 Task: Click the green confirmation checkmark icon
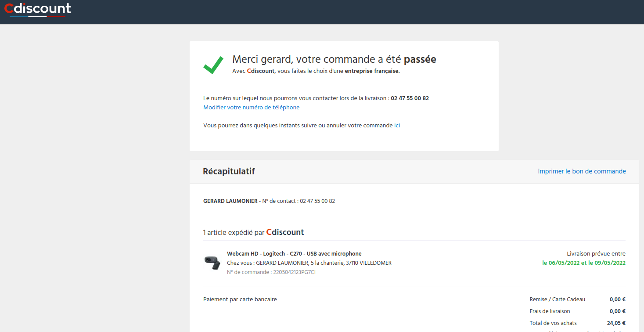click(213, 64)
